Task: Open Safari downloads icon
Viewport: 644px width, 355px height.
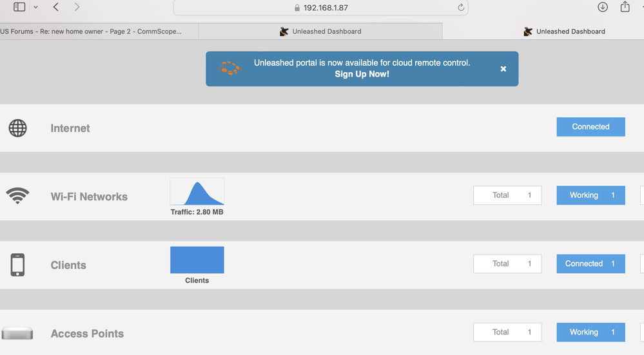Action: click(x=603, y=7)
